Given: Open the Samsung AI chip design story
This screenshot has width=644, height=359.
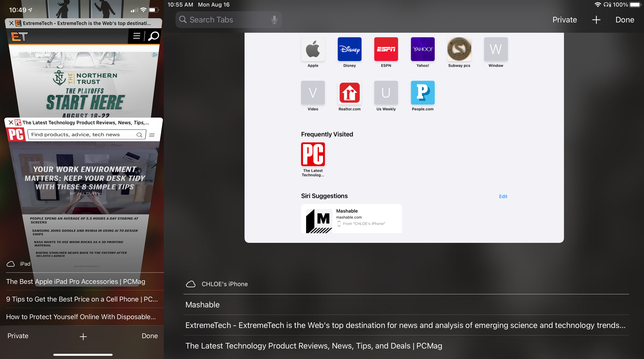Looking at the screenshot, I should coord(85,232).
